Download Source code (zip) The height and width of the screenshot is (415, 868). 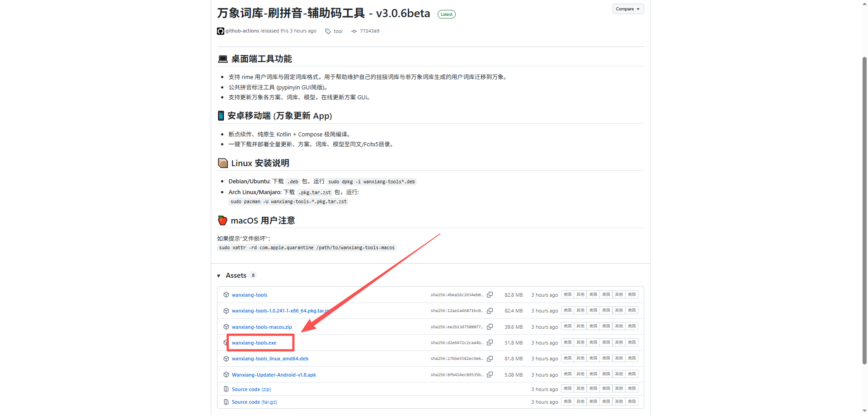251,389
